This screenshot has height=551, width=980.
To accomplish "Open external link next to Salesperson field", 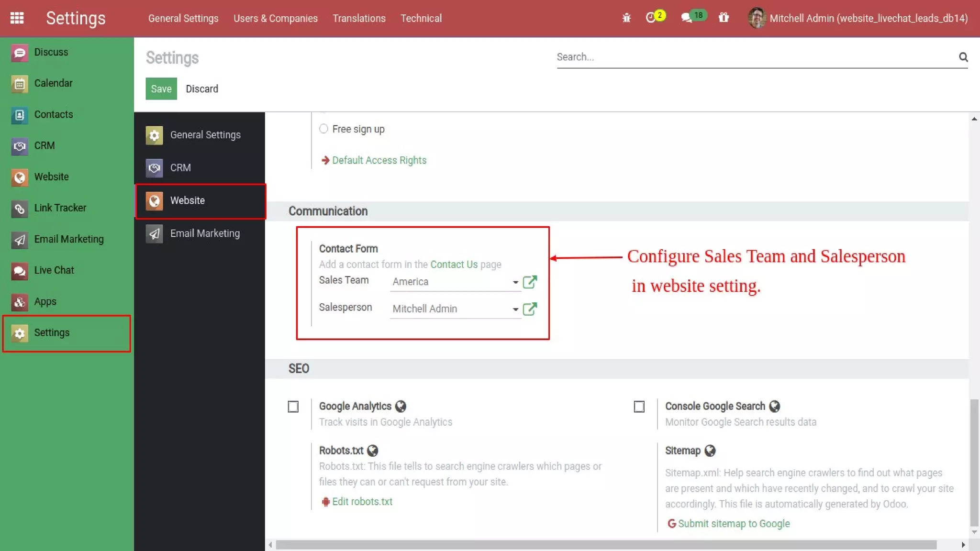I will tap(530, 309).
